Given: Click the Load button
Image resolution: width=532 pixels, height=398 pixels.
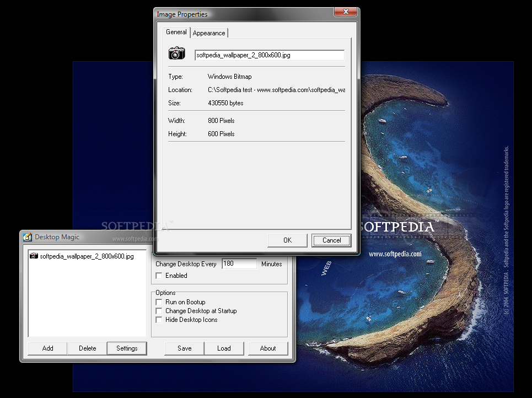Looking at the screenshot, I should coord(224,348).
